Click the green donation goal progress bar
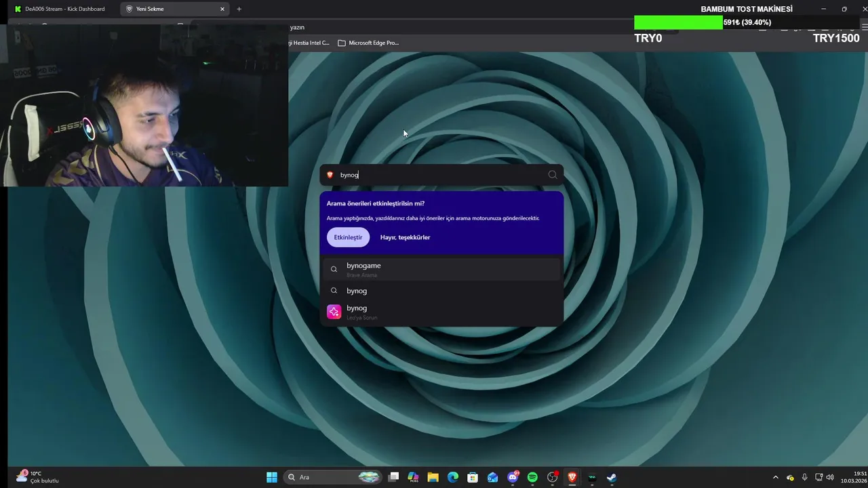Viewport: 868px width, 488px height. [x=678, y=22]
